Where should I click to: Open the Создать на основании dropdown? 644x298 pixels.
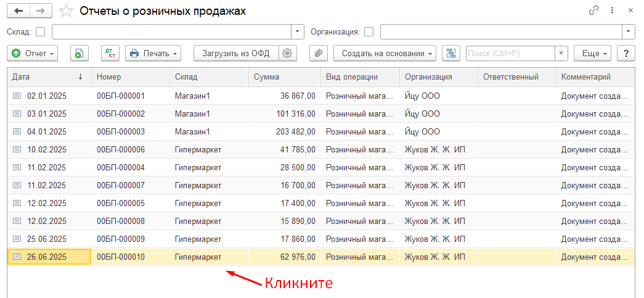pos(385,54)
